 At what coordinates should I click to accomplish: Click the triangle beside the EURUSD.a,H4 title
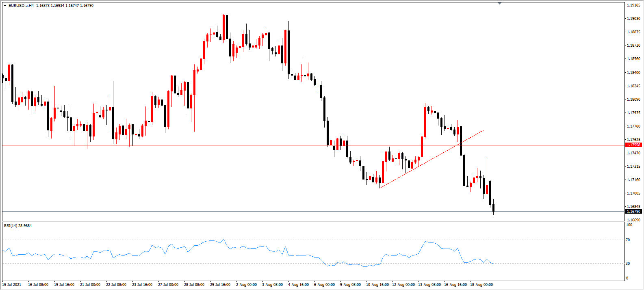coord(5,6)
